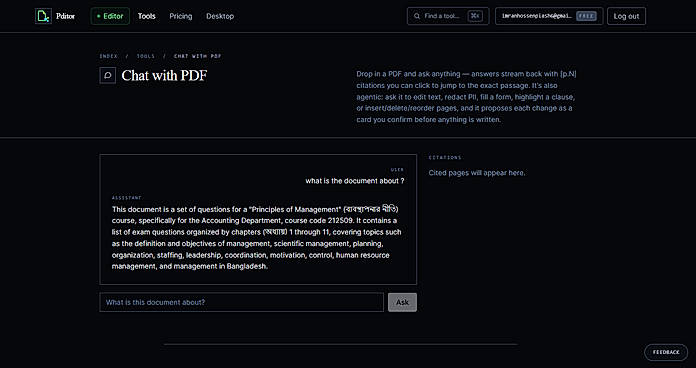Click the user message 'what is the document about ?'
This screenshot has width=696, height=368.
click(355, 181)
